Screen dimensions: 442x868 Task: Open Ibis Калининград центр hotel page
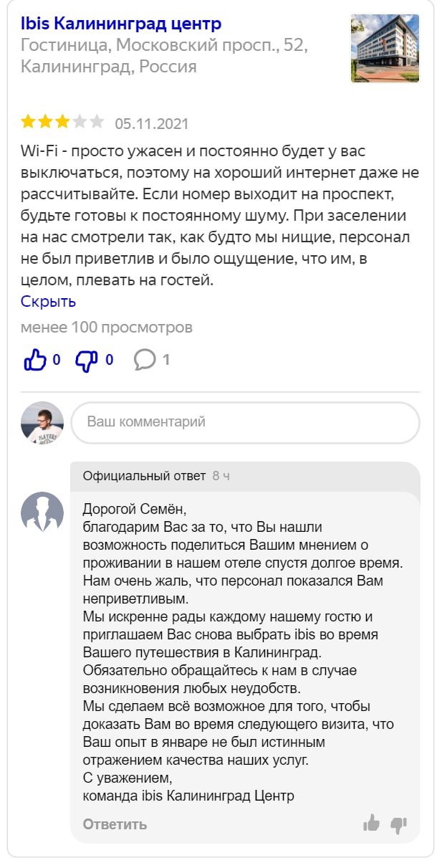click(121, 24)
